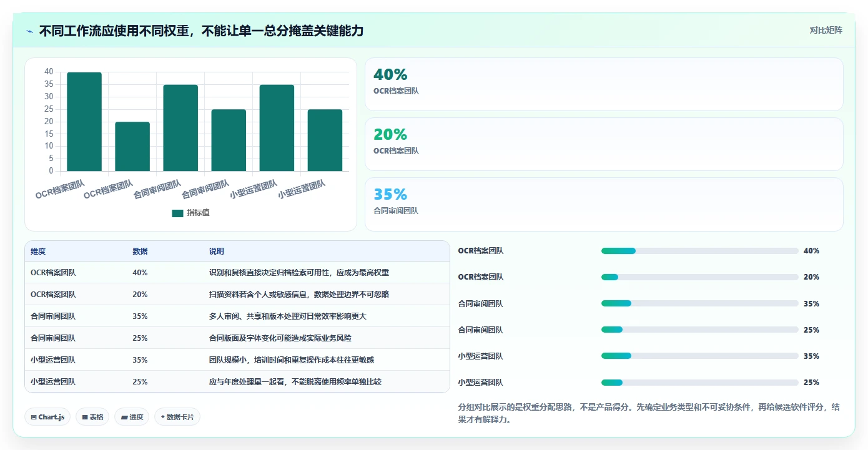Click the 维度 column header
This screenshot has height=450, width=868.
pos(38,252)
